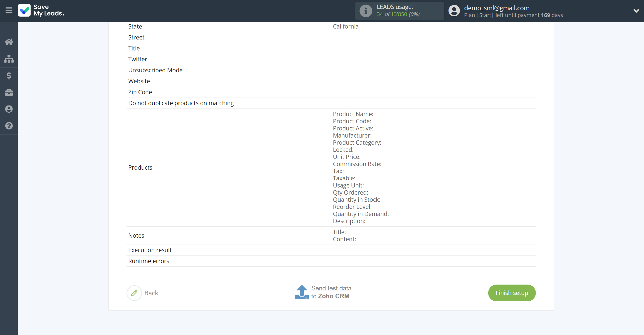Click the demo_sml@gmail.com account name
Screen dimensions: 644x335
click(x=497, y=8)
